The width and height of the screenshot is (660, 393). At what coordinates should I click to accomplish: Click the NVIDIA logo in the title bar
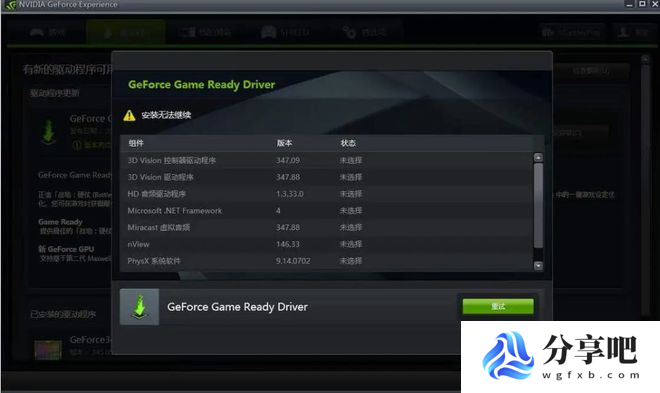point(10,5)
